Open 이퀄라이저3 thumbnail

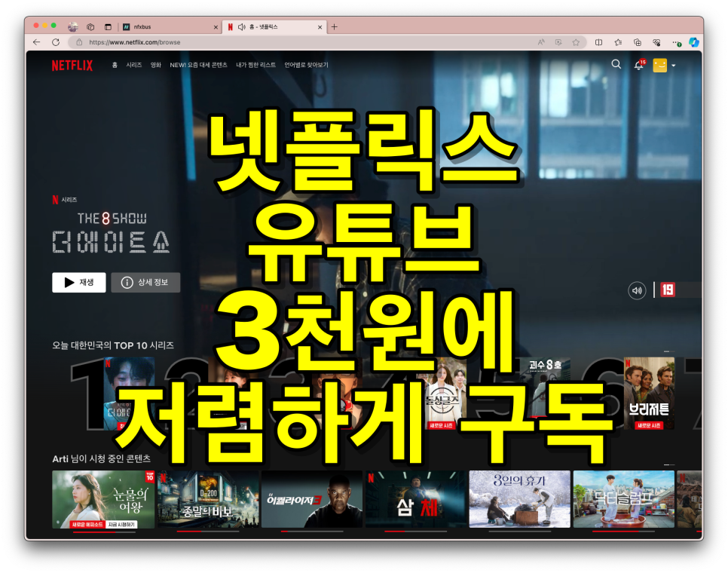312,499
